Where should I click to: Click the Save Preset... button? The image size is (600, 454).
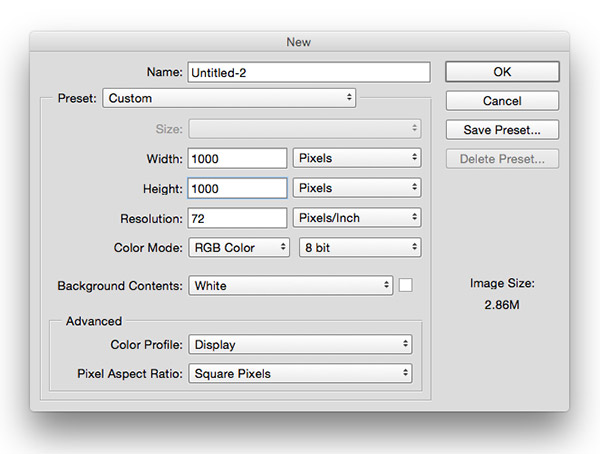pyautogui.click(x=501, y=130)
